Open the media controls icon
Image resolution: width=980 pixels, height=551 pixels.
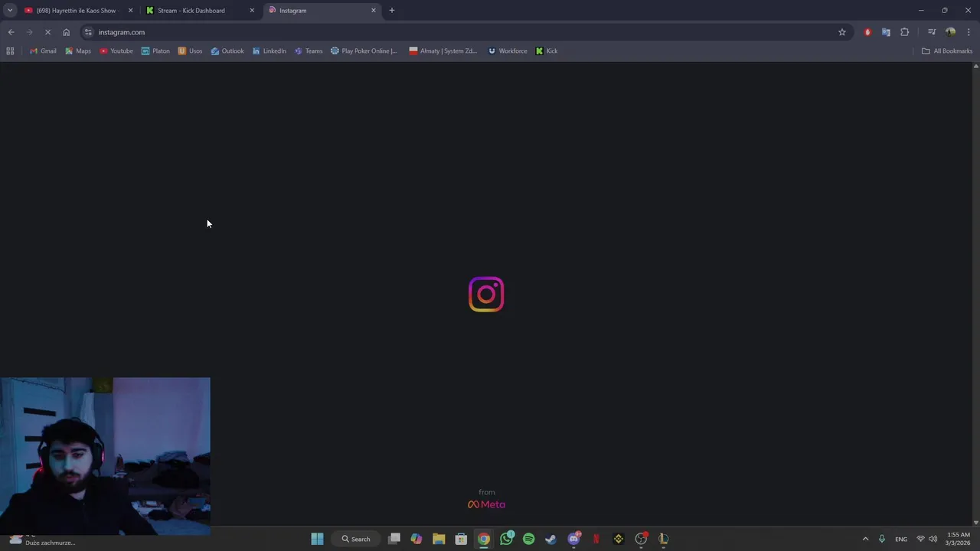[932, 32]
